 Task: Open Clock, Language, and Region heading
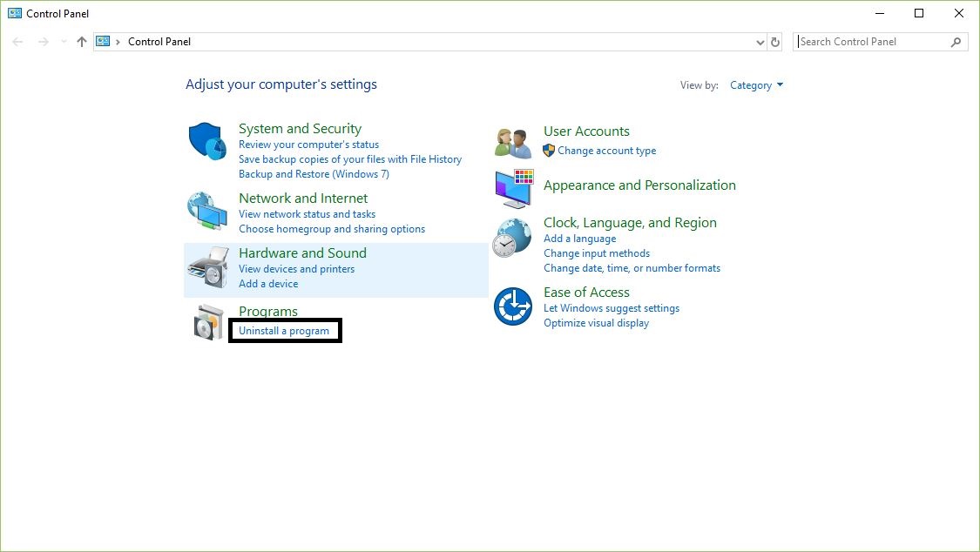630,223
